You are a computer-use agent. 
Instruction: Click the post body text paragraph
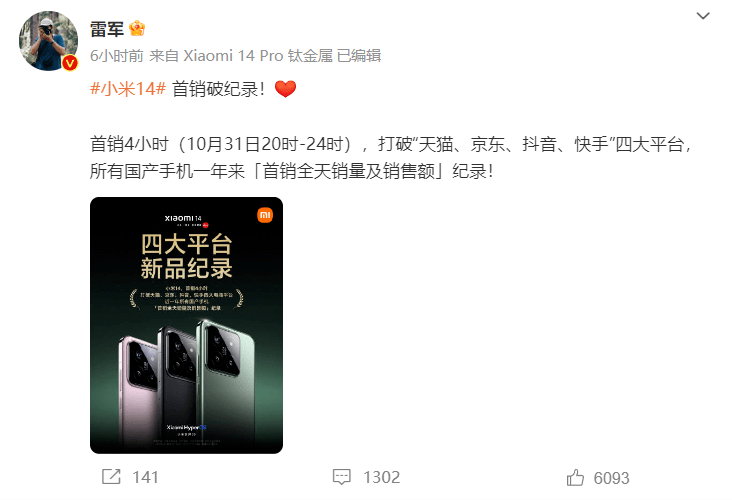point(390,158)
